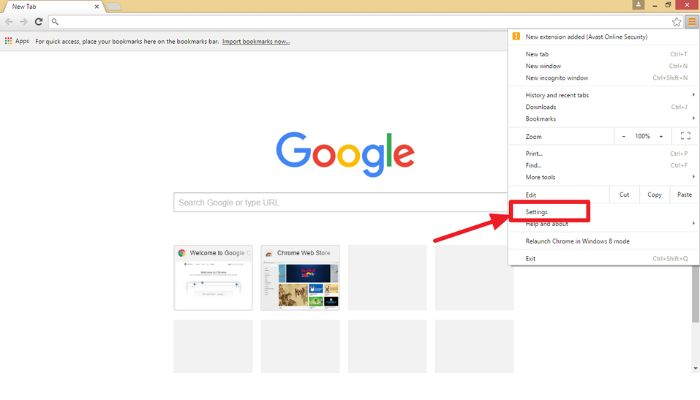
Task: Click the Apps label in bookmarks bar
Action: coord(22,41)
